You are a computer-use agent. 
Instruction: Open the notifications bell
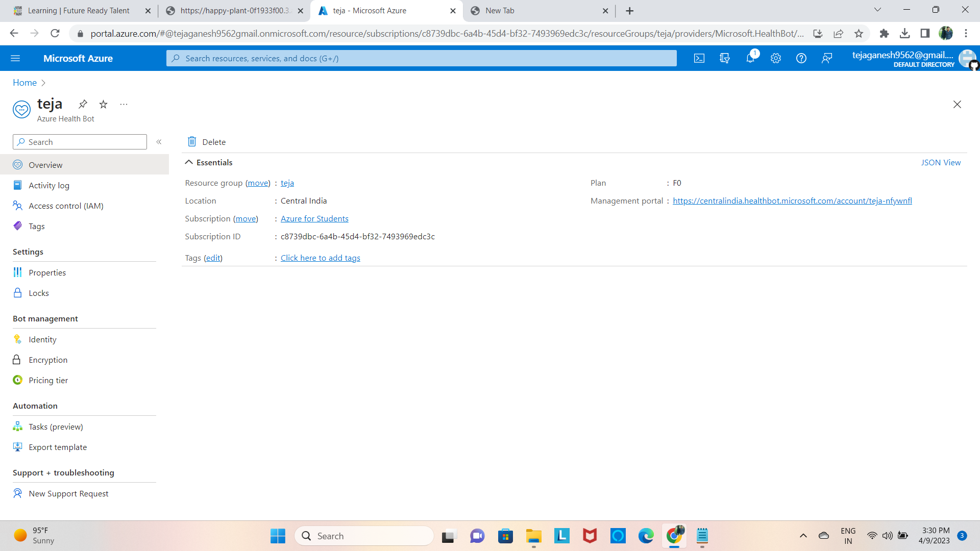pyautogui.click(x=750, y=59)
